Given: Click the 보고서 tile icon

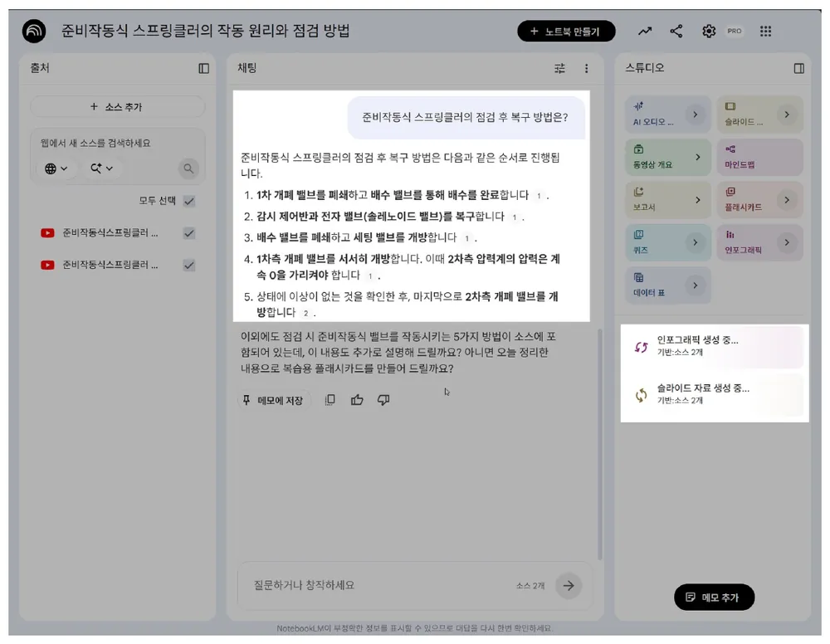Looking at the screenshot, I should click(639, 192).
